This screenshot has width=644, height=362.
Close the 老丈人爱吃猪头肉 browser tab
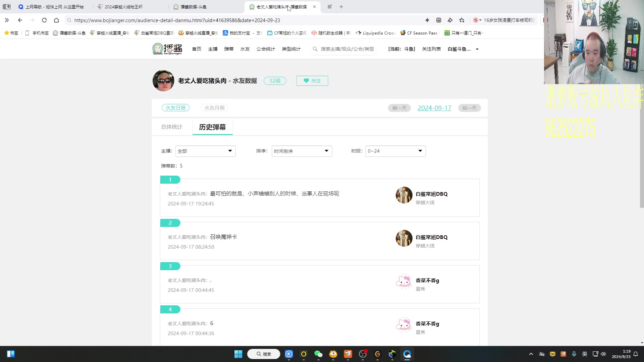(314, 7)
